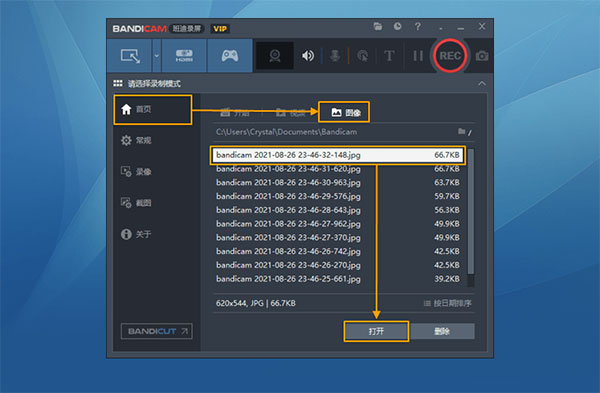
Task: Open the recording mode dropdown arrow
Action: pyautogui.click(x=157, y=56)
